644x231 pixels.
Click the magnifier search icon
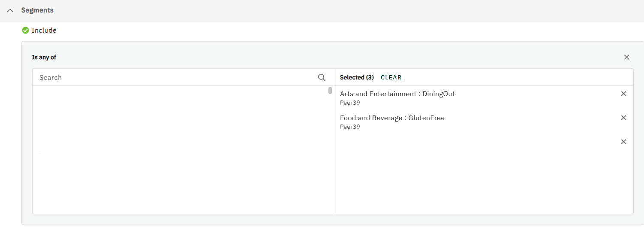(322, 78)
